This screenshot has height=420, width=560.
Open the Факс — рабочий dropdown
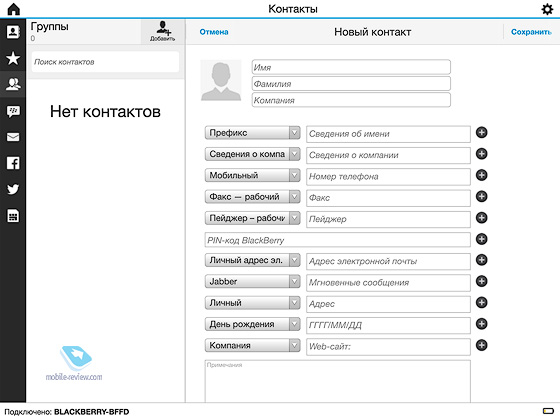click(x=252, y=197)
